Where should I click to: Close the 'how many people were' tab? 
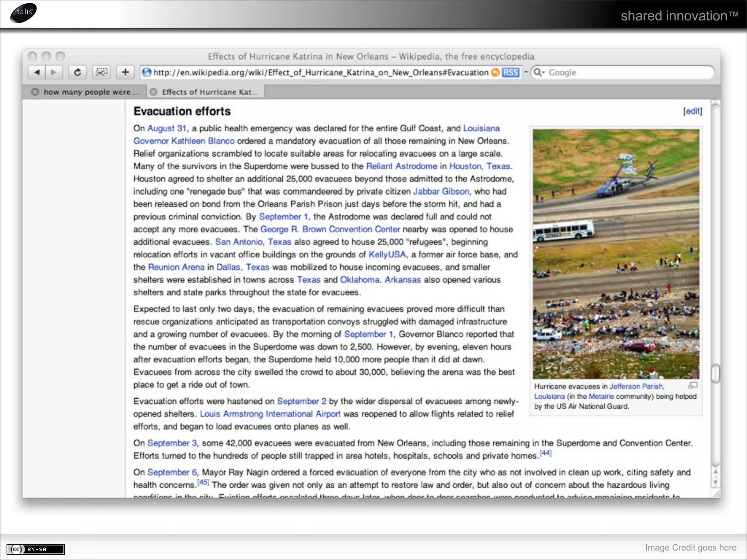(x=35, y=92)
